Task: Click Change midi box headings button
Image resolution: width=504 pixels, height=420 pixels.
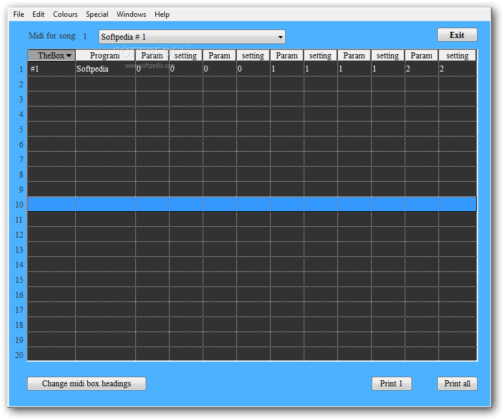Action: [x=87, y=383]
